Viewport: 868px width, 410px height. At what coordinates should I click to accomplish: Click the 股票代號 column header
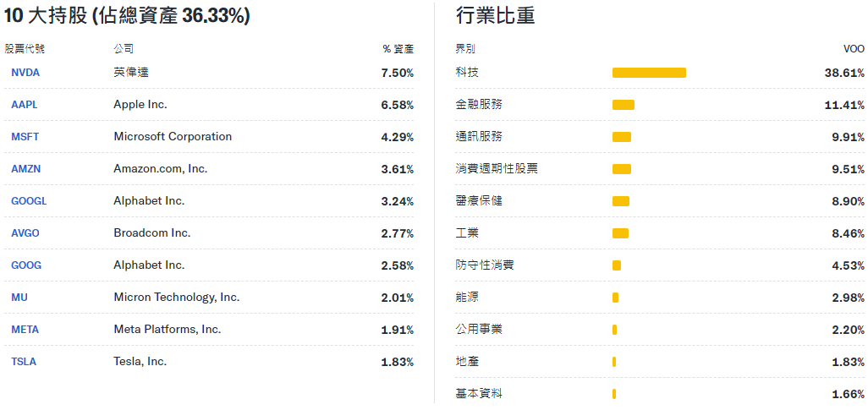[25, 49]
